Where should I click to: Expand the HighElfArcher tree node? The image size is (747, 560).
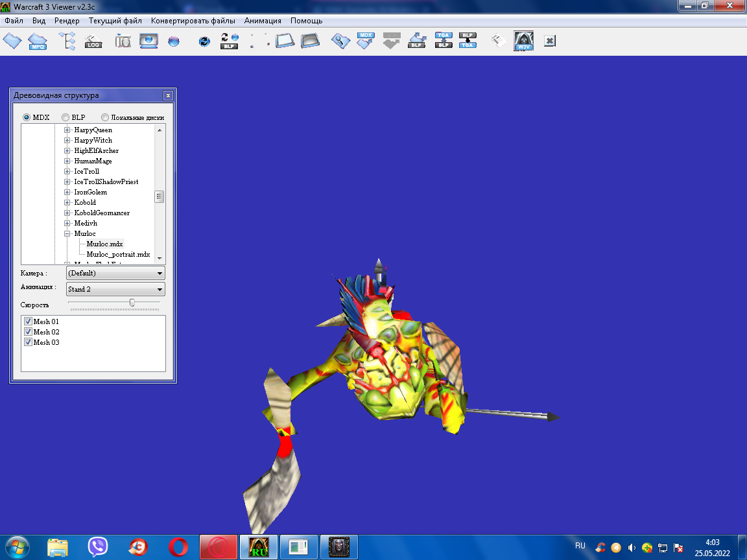(x=67, y=151)
